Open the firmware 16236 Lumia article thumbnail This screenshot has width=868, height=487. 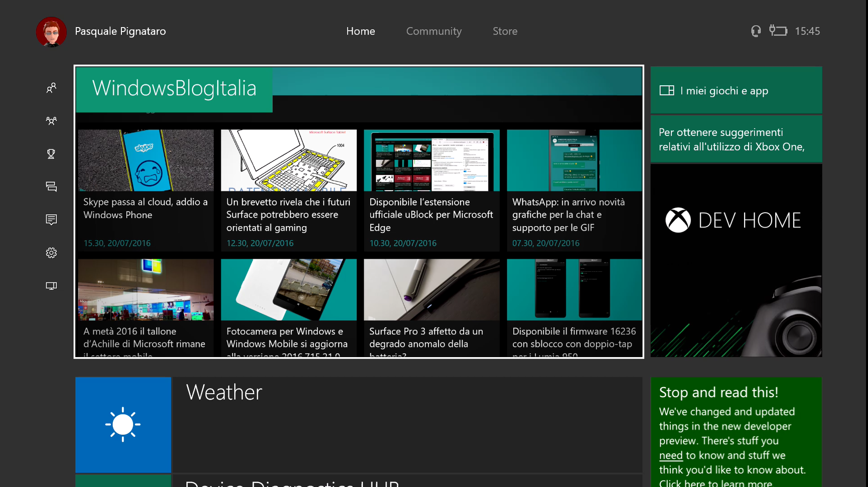(574, 290)
